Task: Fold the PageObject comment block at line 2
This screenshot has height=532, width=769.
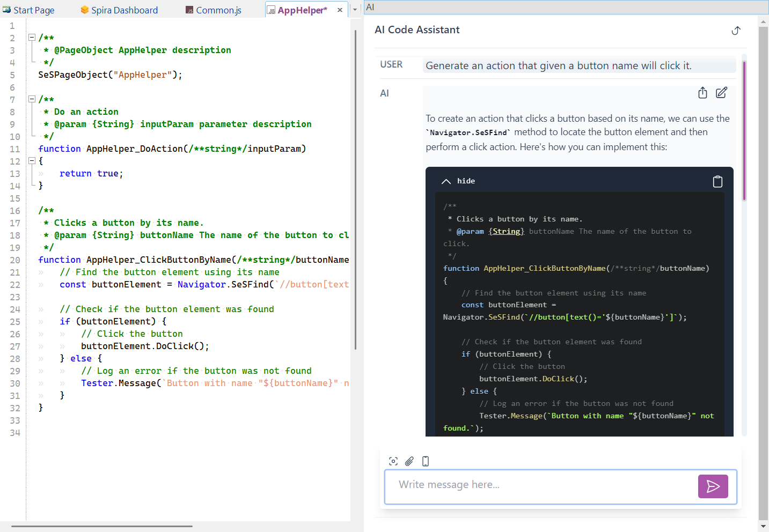Action: click(x=32, y=38)
